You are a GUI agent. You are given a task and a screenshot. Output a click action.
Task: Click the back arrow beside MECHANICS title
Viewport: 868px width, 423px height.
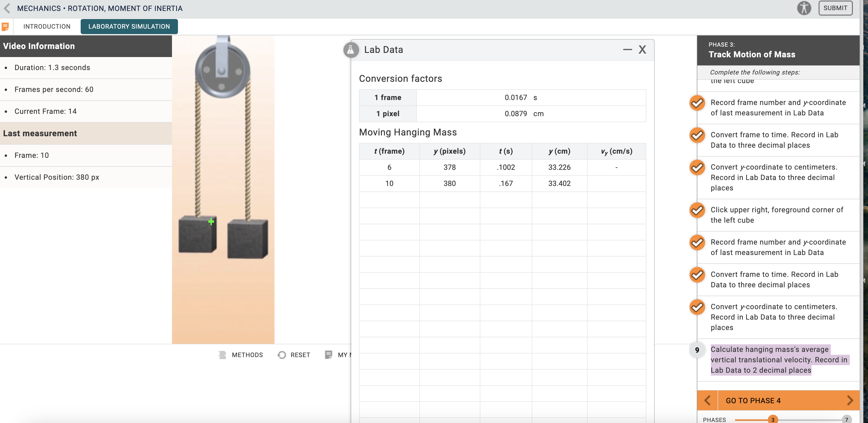coord(7,8)
